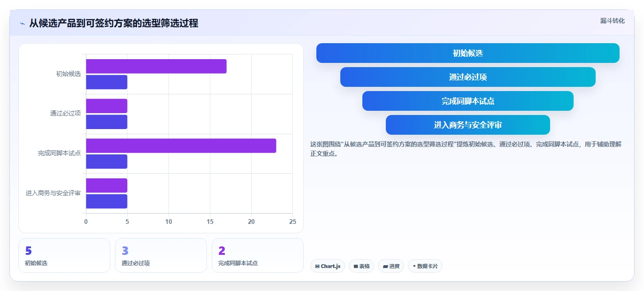The width and height of the screenshot is (644, 291).
Task: Click the 漏斗转化 badge
Action: tap(612, 21)
